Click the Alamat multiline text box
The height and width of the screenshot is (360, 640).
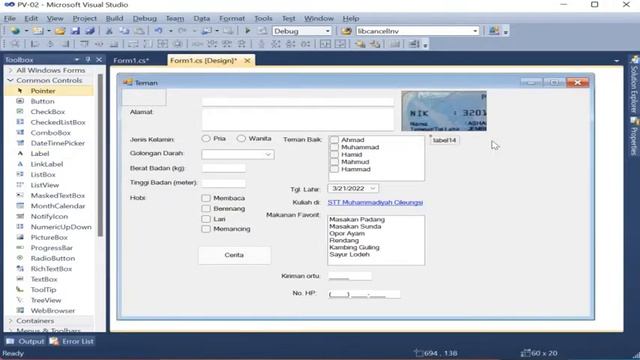tap(298, 120)
